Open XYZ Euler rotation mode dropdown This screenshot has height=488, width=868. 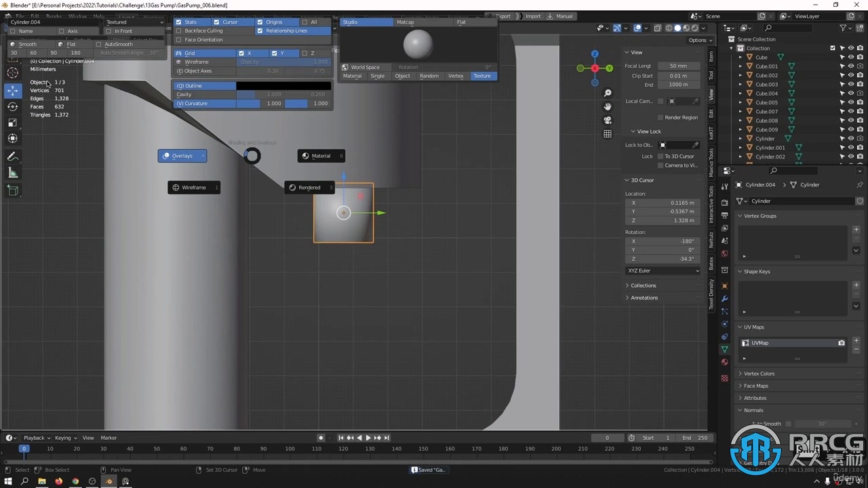663,270
